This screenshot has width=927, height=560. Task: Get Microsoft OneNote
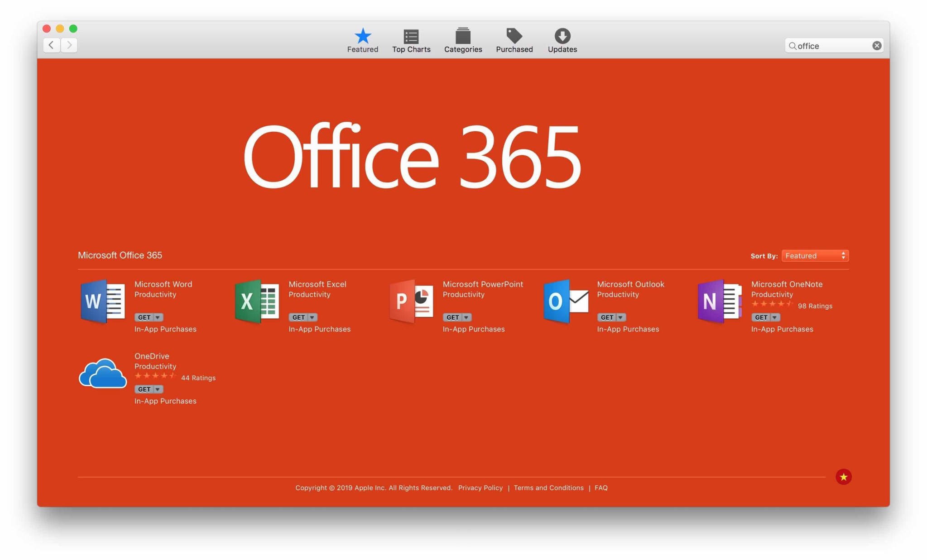pyautogui.click(x=761, y=317)
